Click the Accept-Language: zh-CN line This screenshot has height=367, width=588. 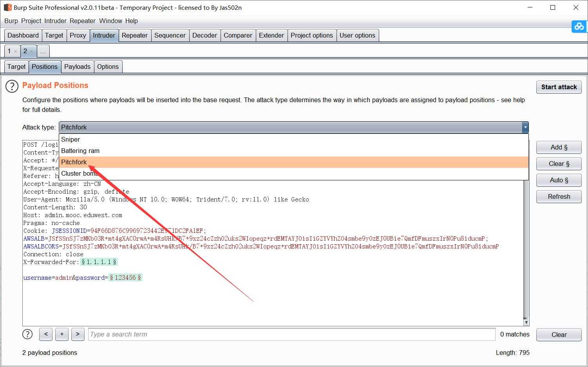click(x=62, y=184)
